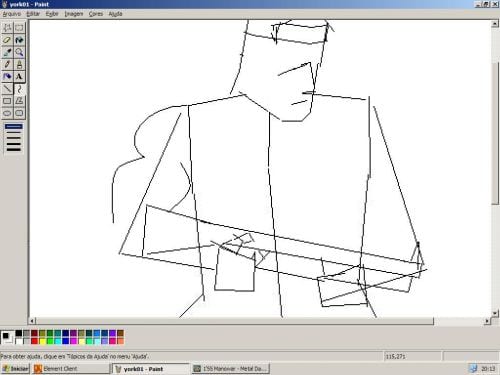500x375 pixels.
Task: Select the Magnifier tool
Action: [19, 52]
